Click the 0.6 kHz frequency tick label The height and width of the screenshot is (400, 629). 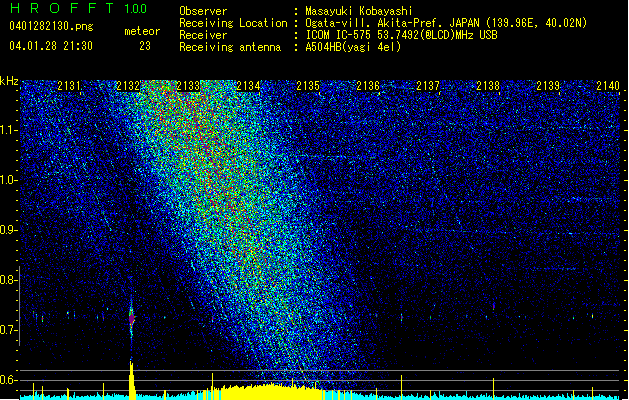tap(9, 380)
